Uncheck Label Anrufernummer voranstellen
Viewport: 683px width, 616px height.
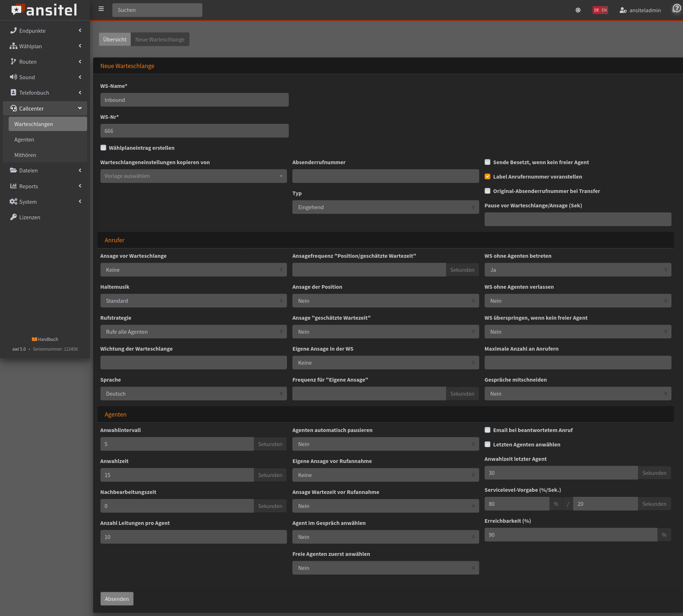pos(487,176)
